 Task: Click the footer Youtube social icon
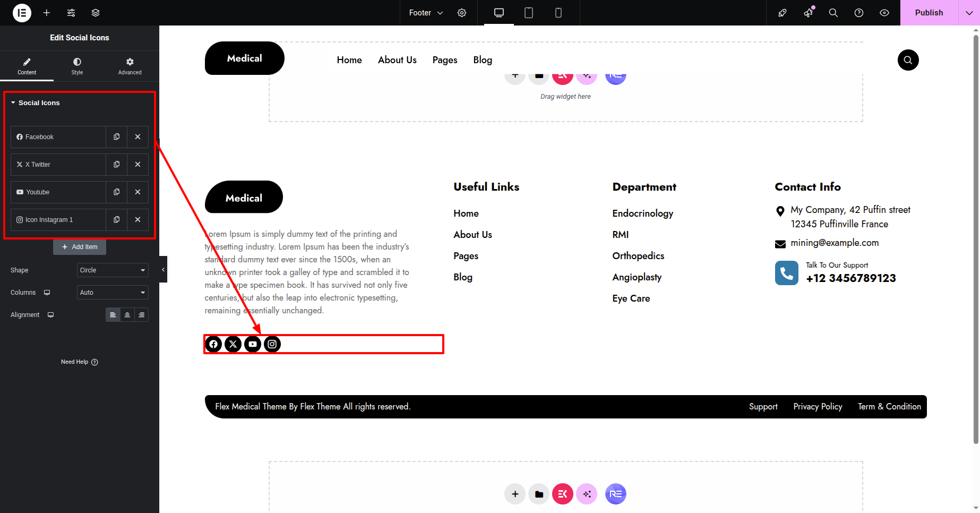coord(253,344)
